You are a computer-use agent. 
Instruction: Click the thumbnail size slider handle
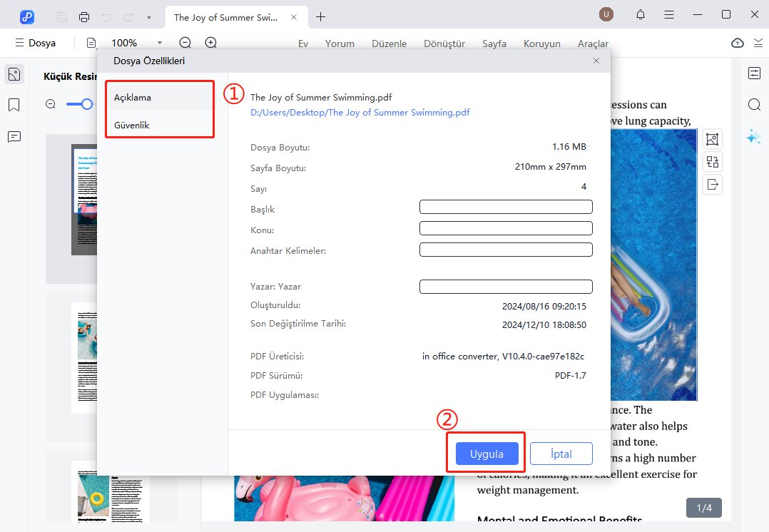pyautogui.click(x=87, y=104)
